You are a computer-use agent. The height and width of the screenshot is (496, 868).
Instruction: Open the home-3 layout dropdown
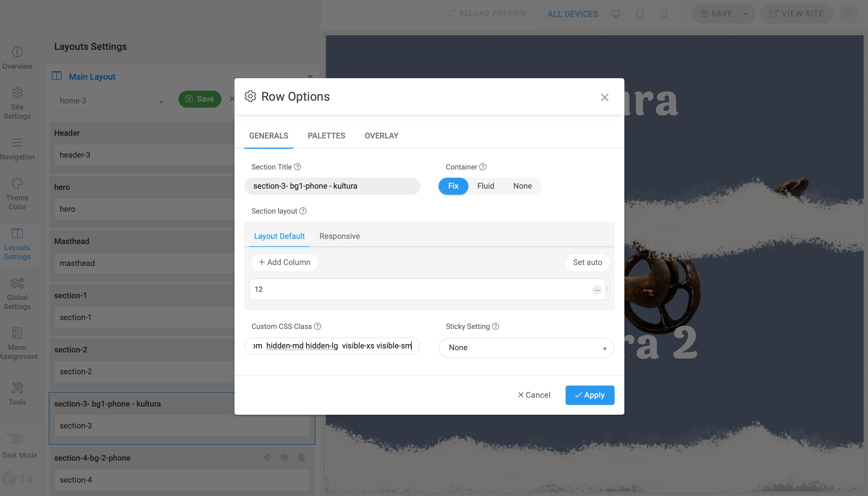110,101
